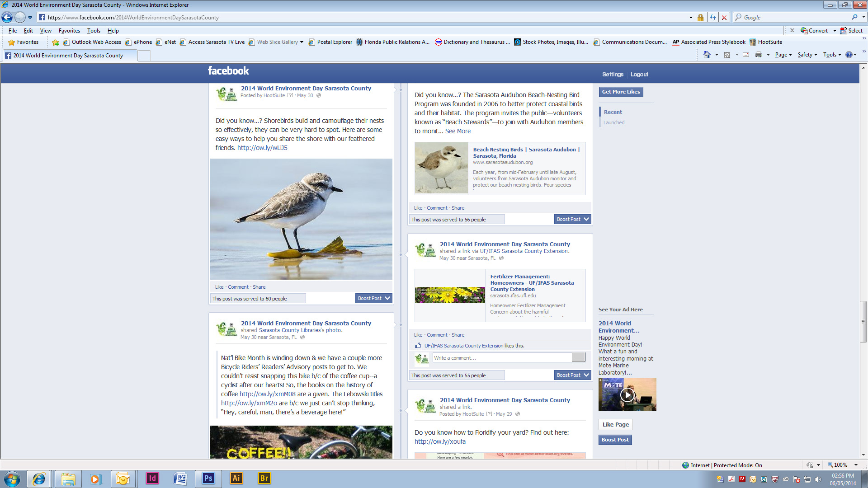Open Photoshop from the taskbar
868x488 pixels.
208,479
